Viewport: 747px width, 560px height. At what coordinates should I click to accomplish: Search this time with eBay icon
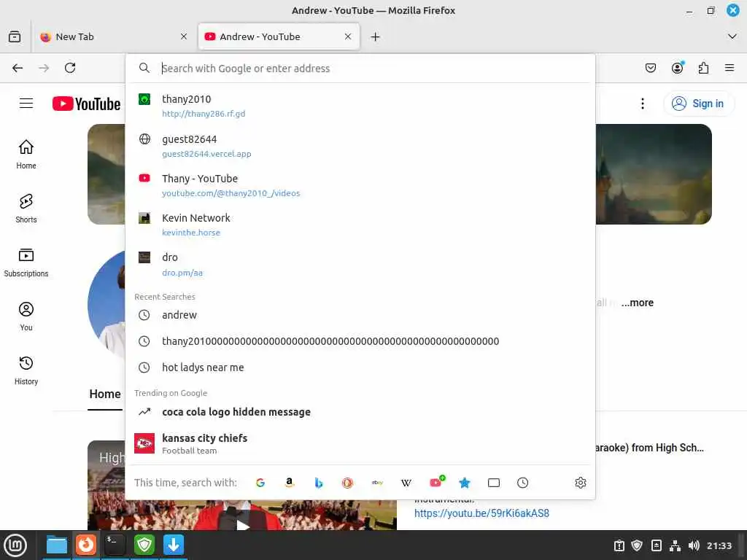point(377,483)
